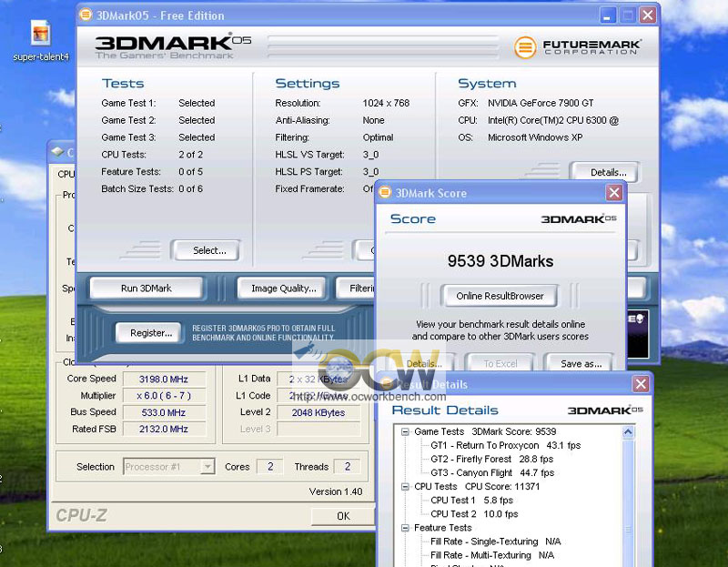Select Fill Rate - Multi-Texturing row
This screenshot has width=728, height=567.
[x=492, y=555]
